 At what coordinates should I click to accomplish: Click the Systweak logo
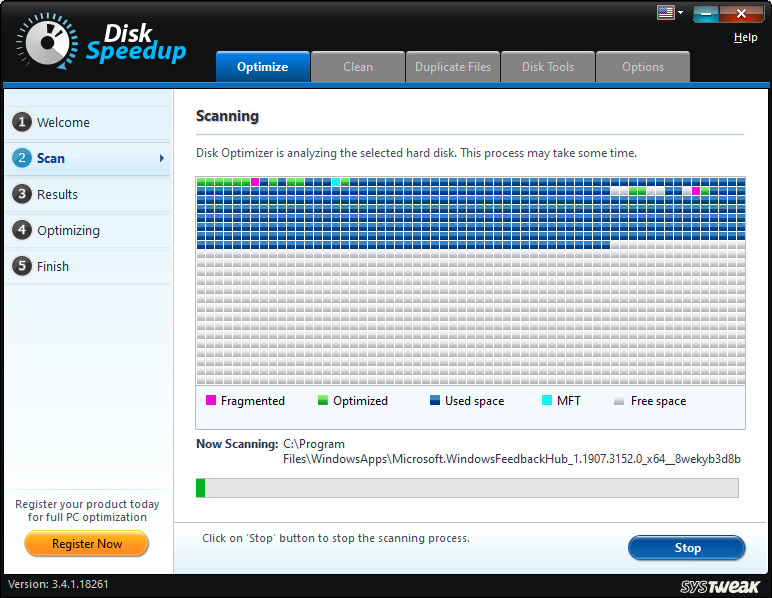pos(720,587)
